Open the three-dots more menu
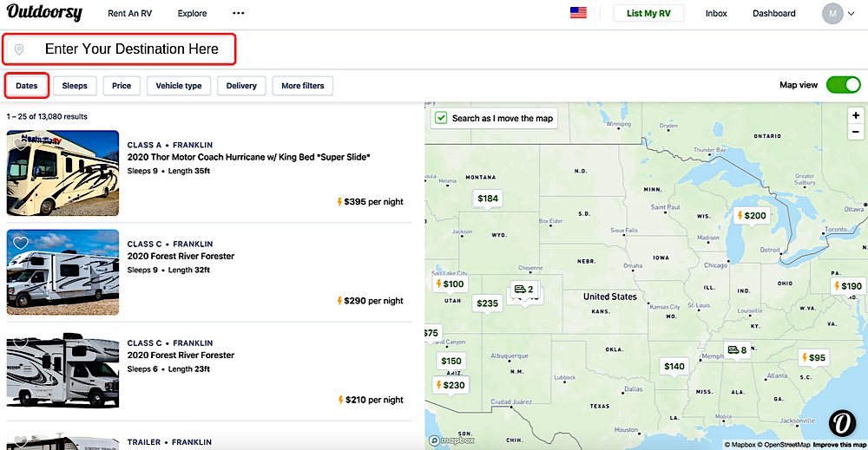 point(239,14)
